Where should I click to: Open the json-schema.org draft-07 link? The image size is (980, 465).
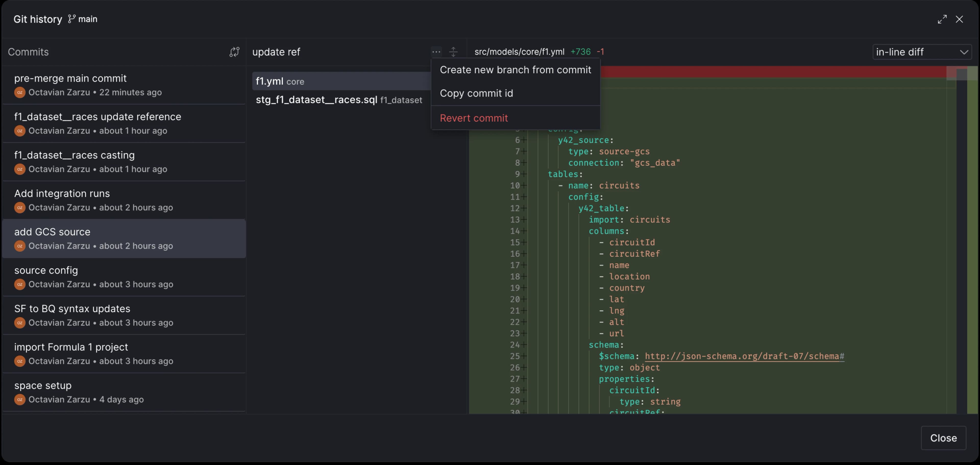[744, 356]
